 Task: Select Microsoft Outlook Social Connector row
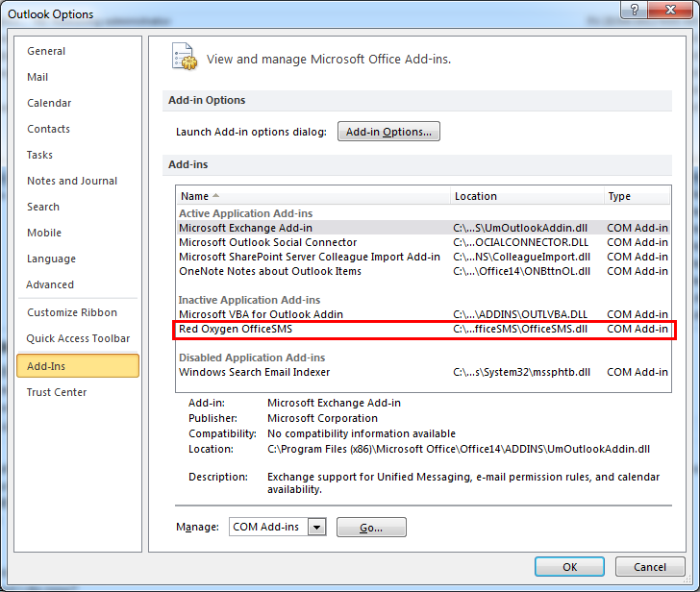click(x=423, y=242)
